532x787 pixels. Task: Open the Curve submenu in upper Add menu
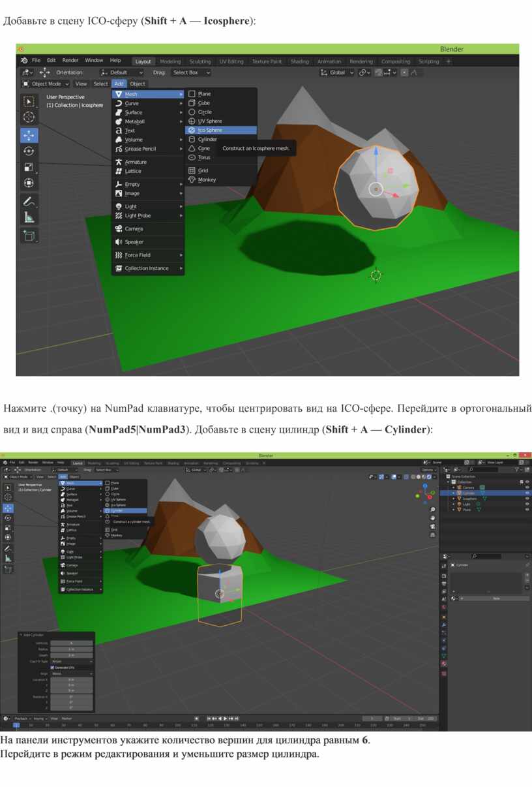[x=148, y=103]
